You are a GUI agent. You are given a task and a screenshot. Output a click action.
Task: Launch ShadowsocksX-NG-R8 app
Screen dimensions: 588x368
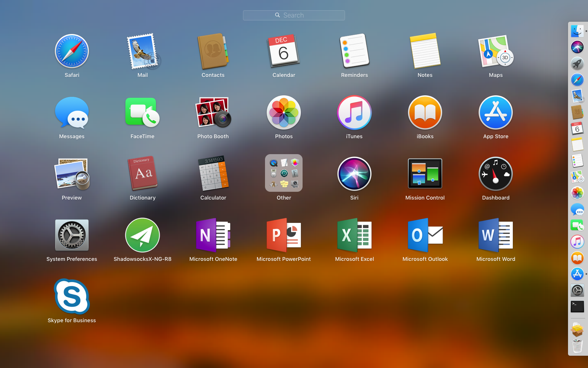(143, 235)
